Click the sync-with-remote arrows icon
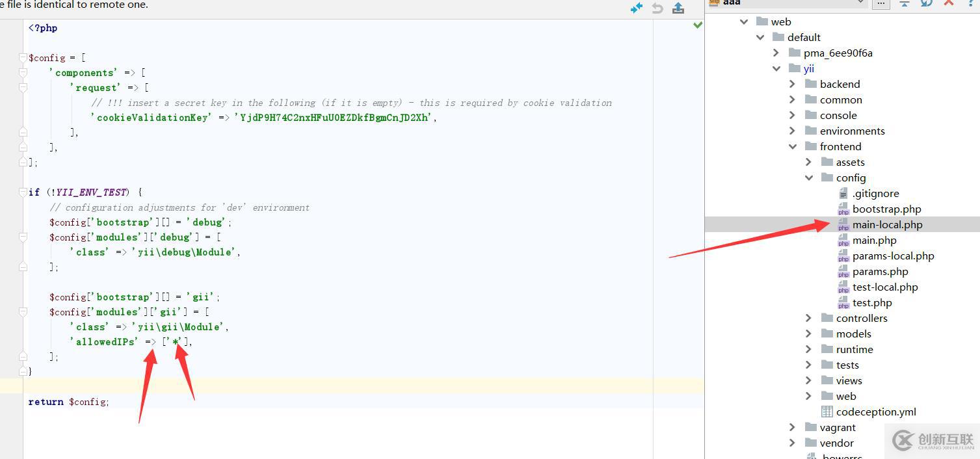 coord(637,7)
